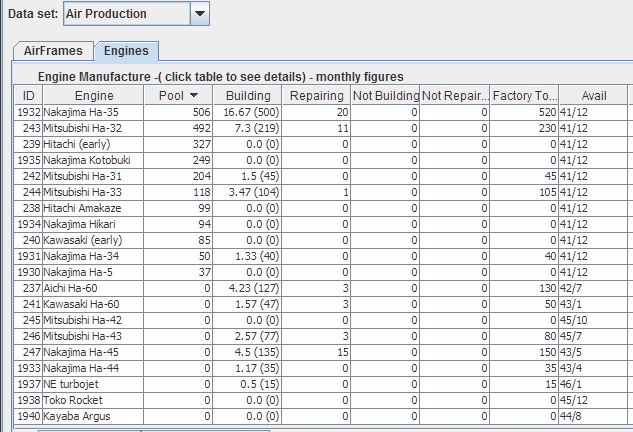Select the Mitsubishi Ha-42 row
633x432 pixels.
click(x=321, y=320)
